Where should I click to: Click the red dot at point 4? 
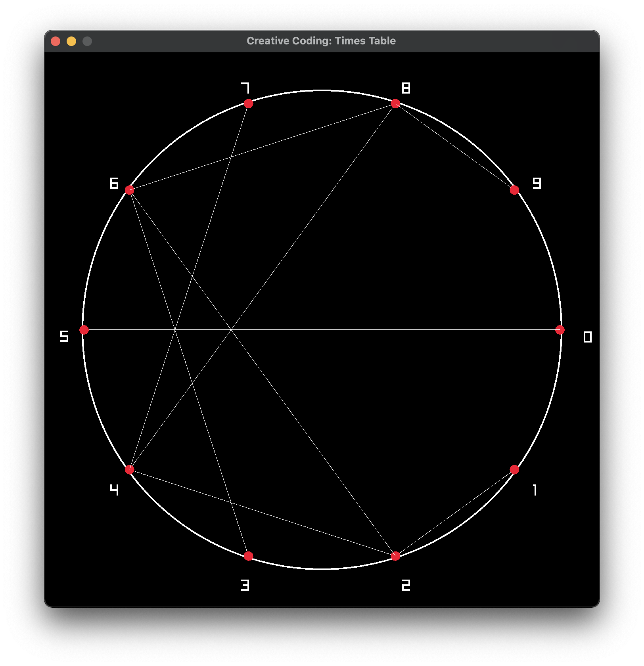tap(129, 470)
